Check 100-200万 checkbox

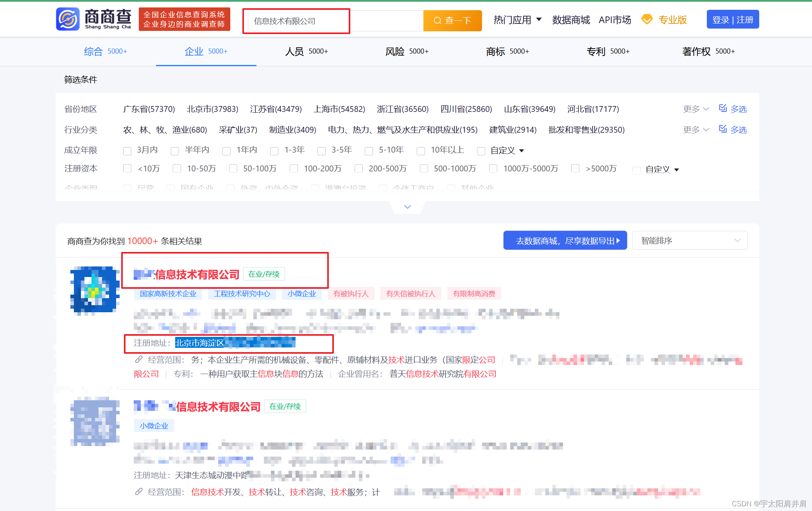click(x=294, y=168)
